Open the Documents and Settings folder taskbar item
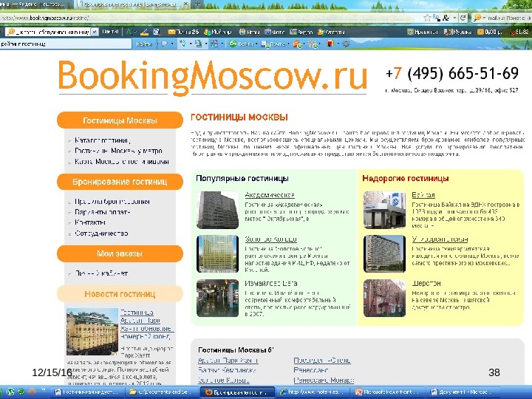Screen dimensions: 532x399 [161, 392]
